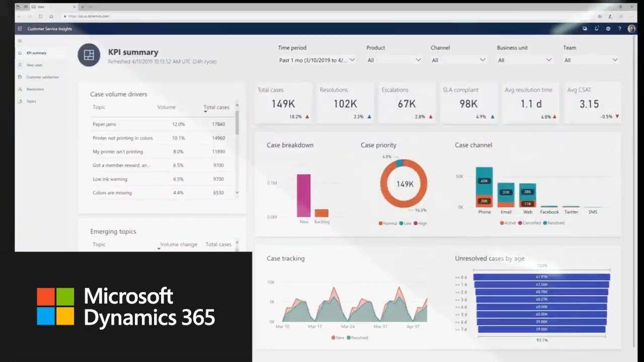Open the Settings gear in the header
The height and width of the screenshot is (362, 644).
click(x=607, y=29)
